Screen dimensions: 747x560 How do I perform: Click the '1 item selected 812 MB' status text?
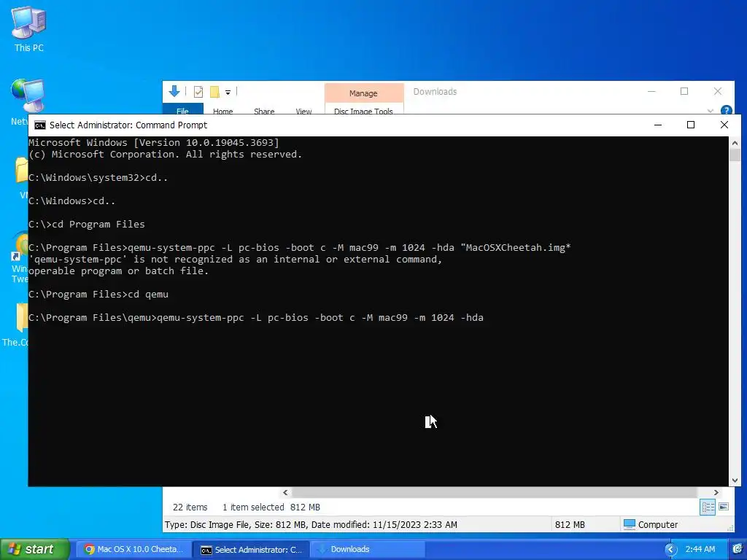[271, 507]
